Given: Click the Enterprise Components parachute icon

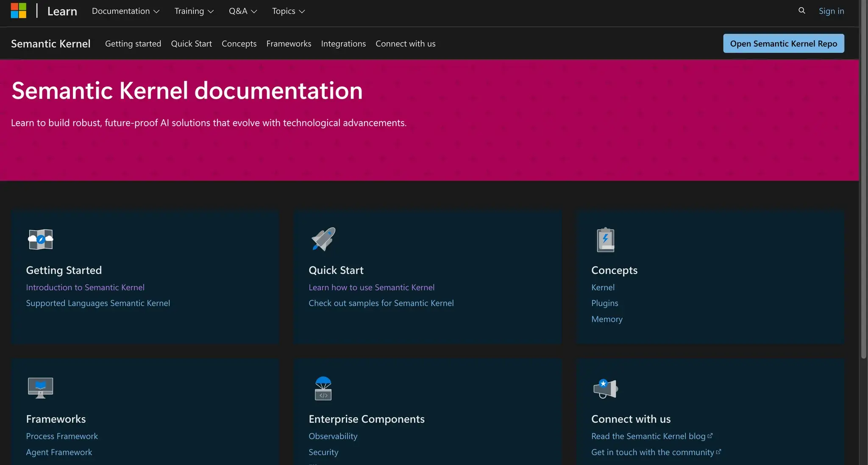Looking at the screenshot, I should click(x=323, y=388).
